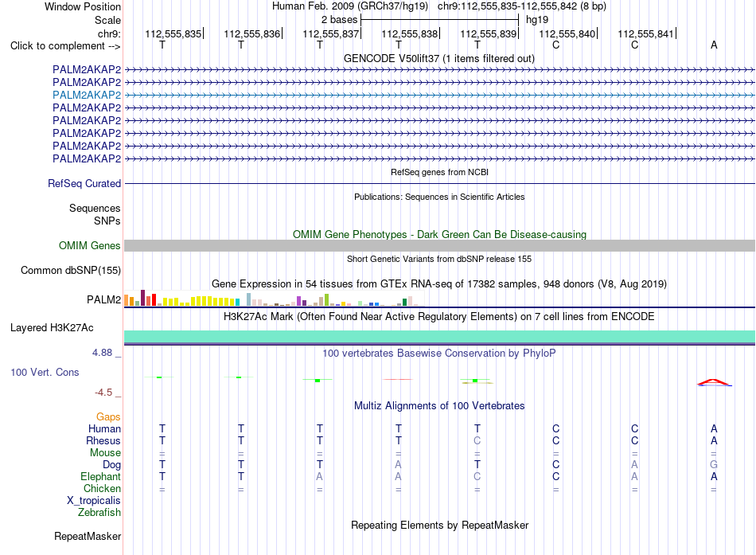Click position label 112,555,841 on the ruler
This screenshot has width=756, height=555.
[646, 33]
